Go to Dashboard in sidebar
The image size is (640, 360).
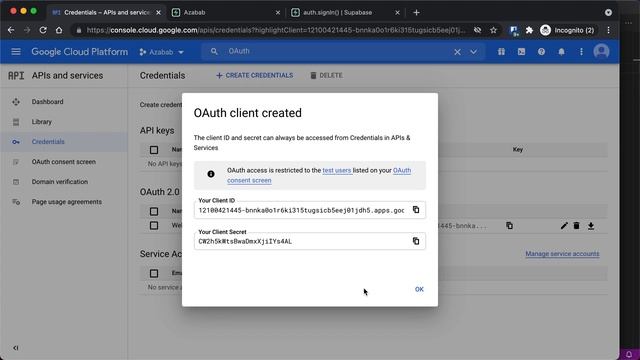(x=47, y=102)
